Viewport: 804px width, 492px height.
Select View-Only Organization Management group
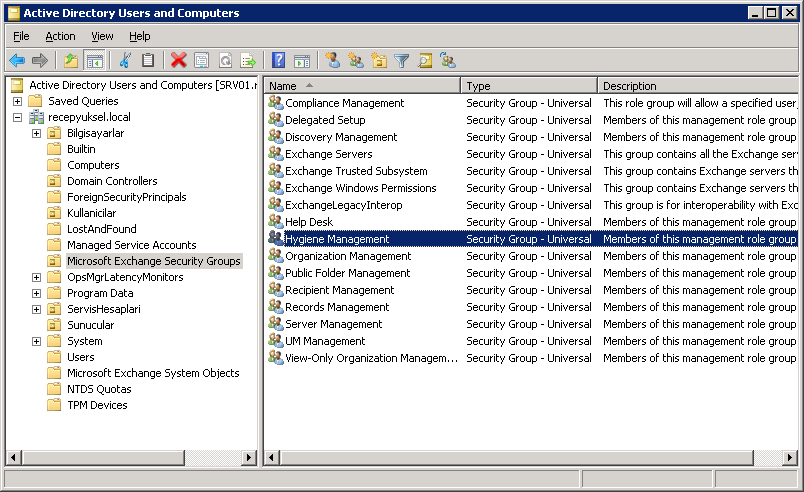pos(371,358)
